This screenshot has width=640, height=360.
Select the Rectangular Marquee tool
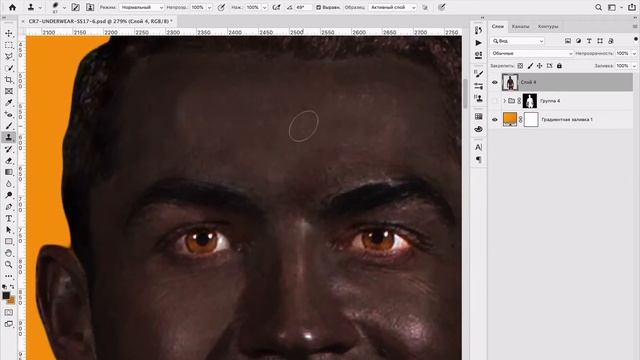pos(9,45)
